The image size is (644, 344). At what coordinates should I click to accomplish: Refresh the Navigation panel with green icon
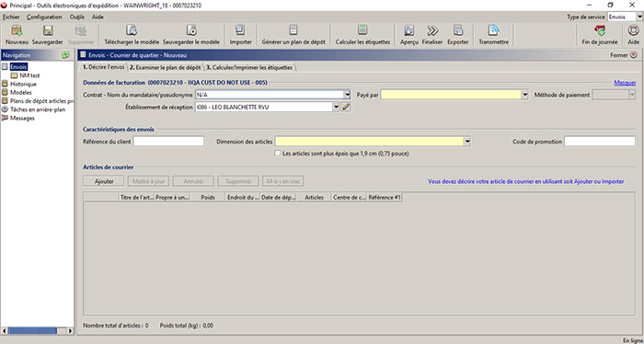tap(65, 55)
